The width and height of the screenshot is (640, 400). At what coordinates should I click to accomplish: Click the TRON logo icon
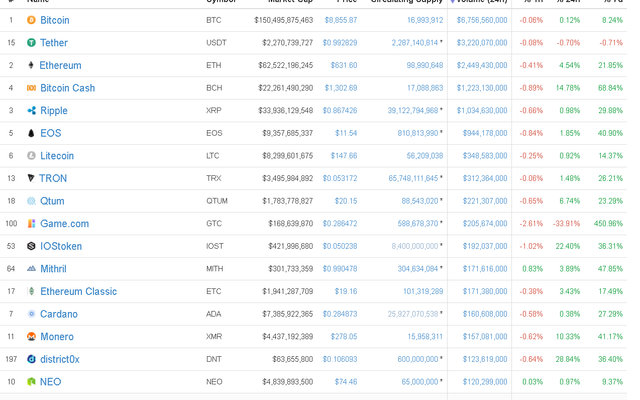click(31, 178)
